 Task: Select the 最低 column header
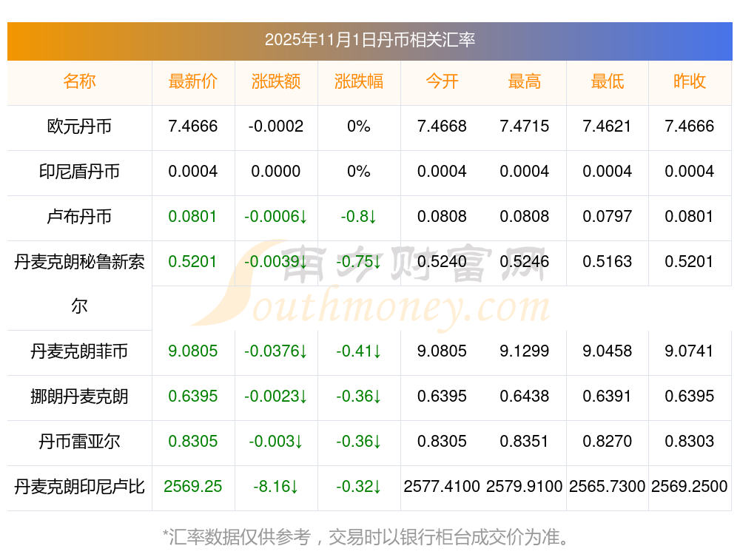pos(608,81)
